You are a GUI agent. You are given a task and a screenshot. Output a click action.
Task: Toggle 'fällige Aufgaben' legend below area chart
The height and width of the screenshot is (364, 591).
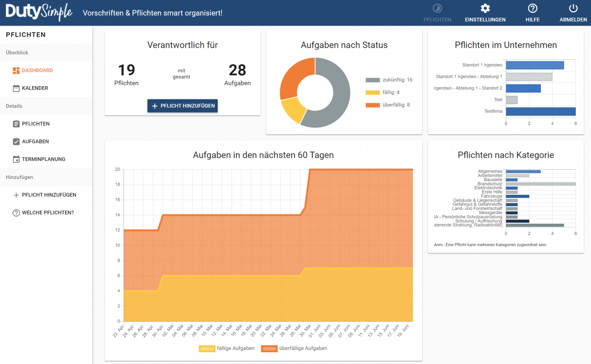227,348
